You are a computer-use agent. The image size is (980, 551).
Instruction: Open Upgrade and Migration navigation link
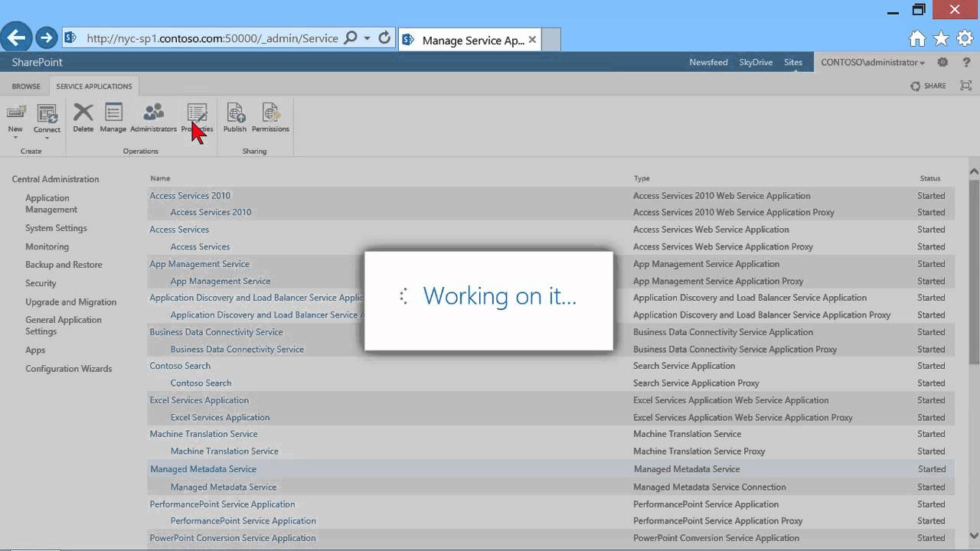click(x=70, y=302)
